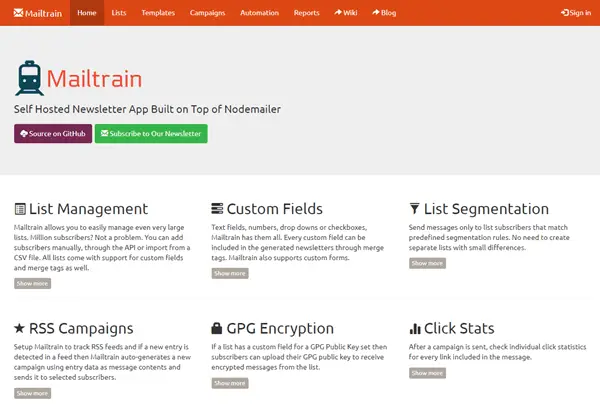Click the Click Stats bar chart icon

pos(415,328)
